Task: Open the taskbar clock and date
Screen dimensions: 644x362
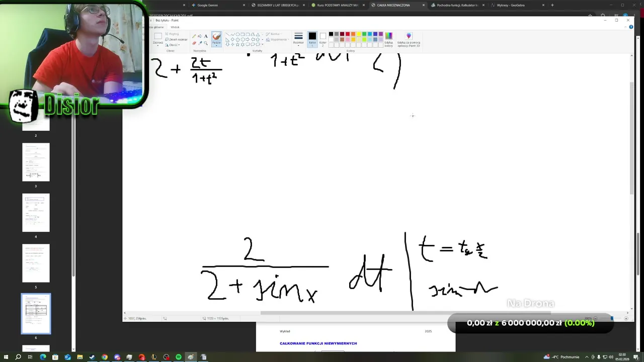Action: coord(623,357)
